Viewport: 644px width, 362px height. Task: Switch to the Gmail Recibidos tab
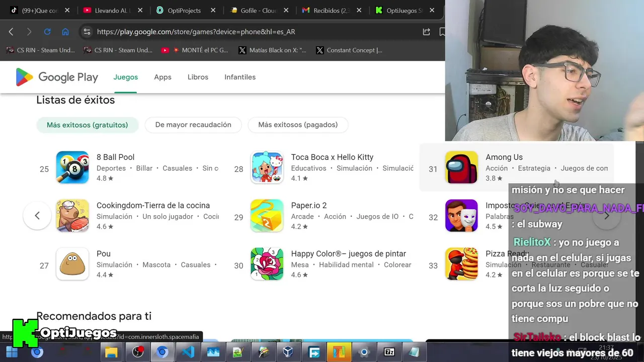332,10
